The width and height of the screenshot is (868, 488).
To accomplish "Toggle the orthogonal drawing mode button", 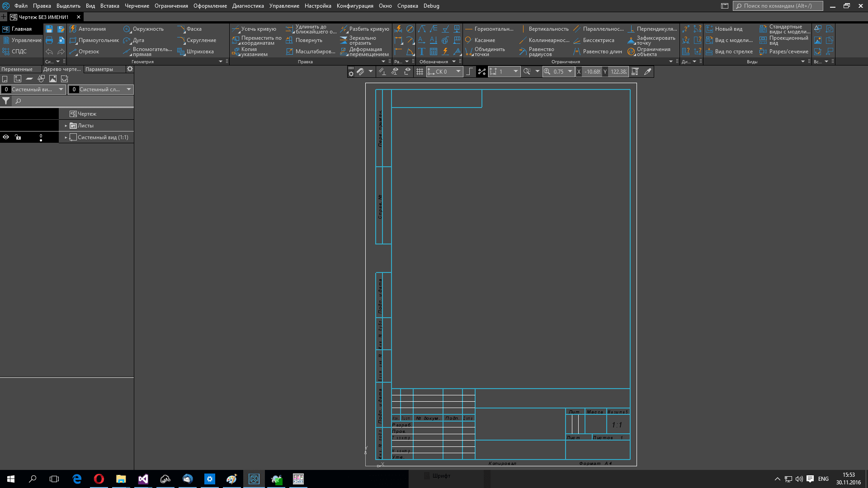I will click(470, 71).
